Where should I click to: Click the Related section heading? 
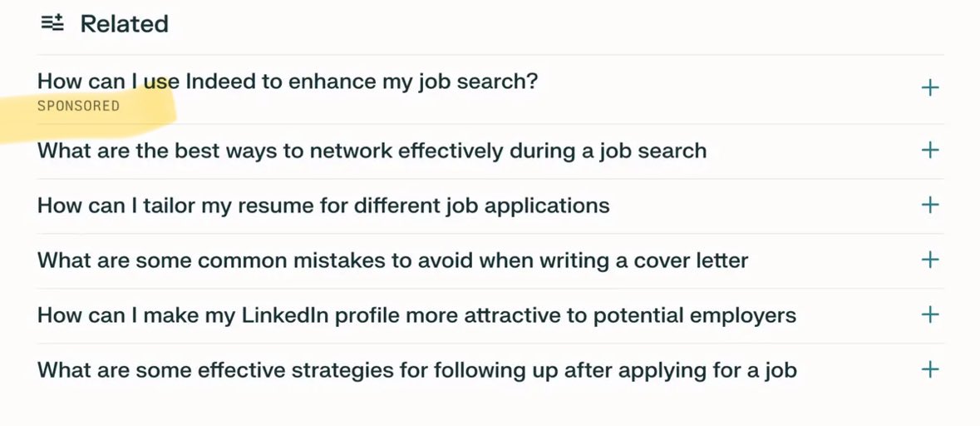pyautogui.click(x=124, y=23)
